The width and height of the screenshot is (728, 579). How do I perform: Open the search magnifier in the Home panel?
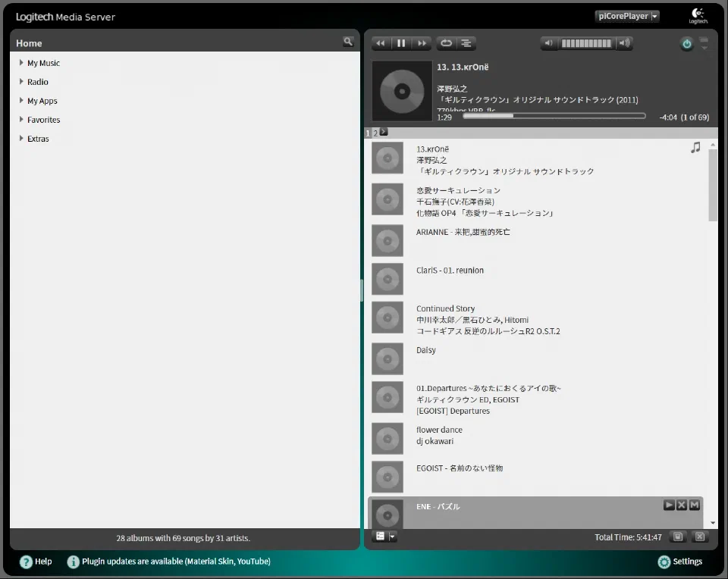[348, 42]
